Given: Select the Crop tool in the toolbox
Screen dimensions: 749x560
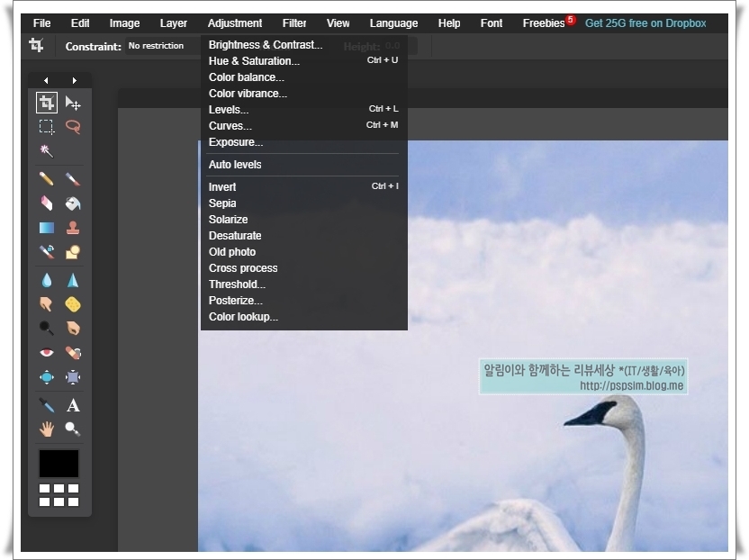Looking at the screenshot, I should [47, 103].
